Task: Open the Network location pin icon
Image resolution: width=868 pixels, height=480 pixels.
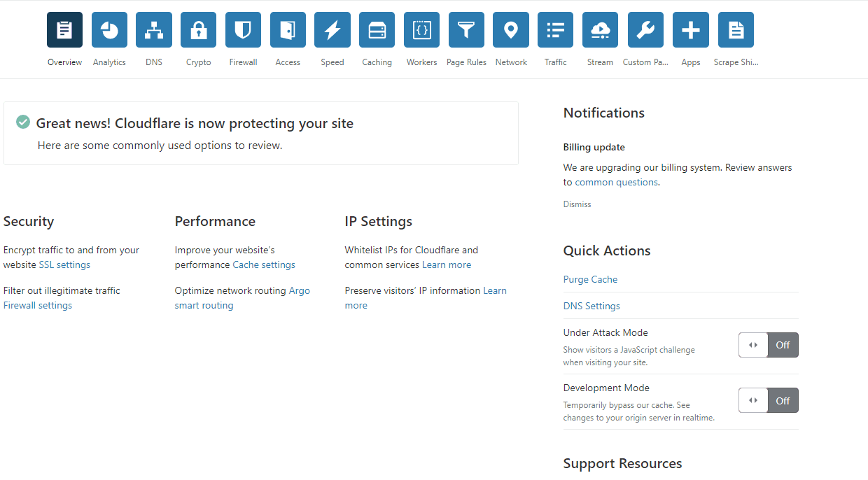Action: pos(511,30)
